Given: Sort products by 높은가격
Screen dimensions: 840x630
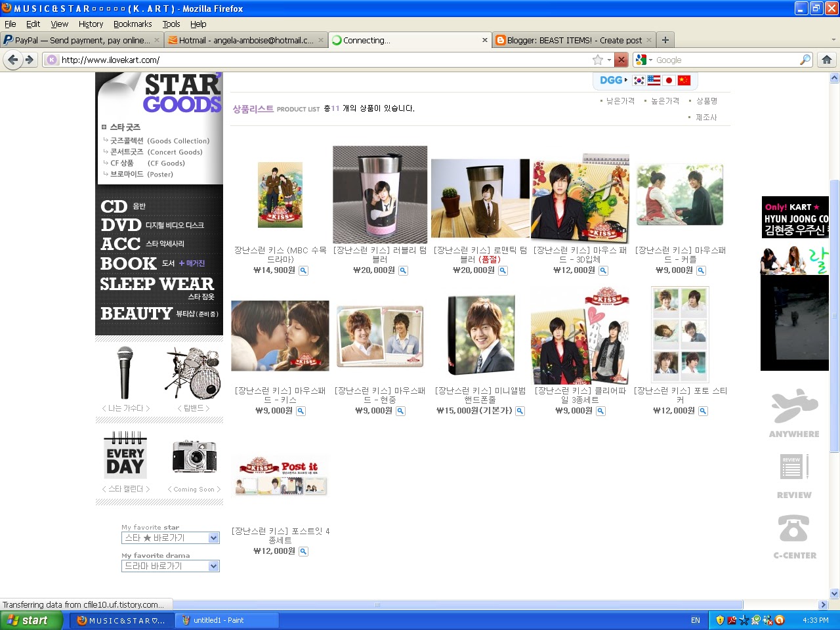Looking at the screenshot, I should pyautogui.click(x=665, y=101).
